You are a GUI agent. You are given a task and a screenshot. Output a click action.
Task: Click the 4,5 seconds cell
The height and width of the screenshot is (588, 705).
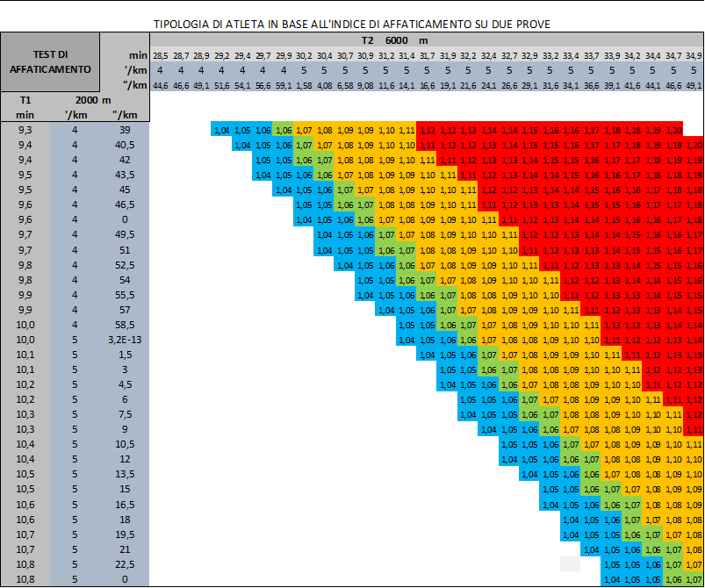125,384
